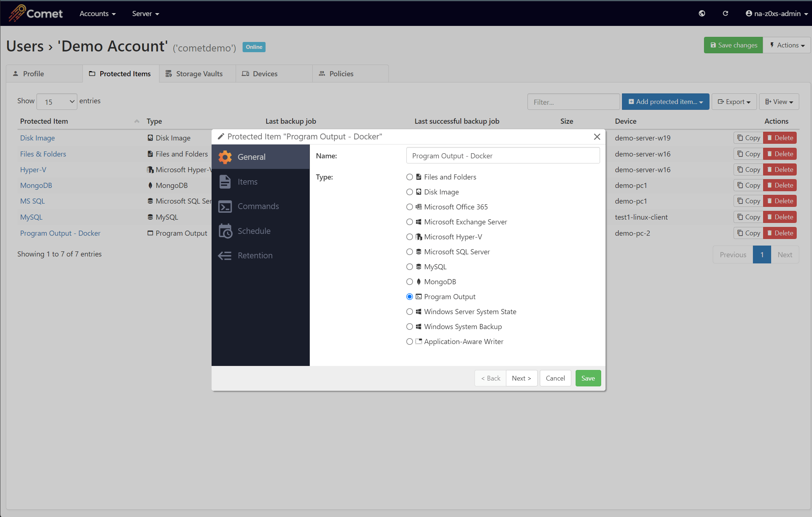The width and height of the screenshot is (812, 517).
Task: Open the Items document icon section
Action: (x=225, y=182)
